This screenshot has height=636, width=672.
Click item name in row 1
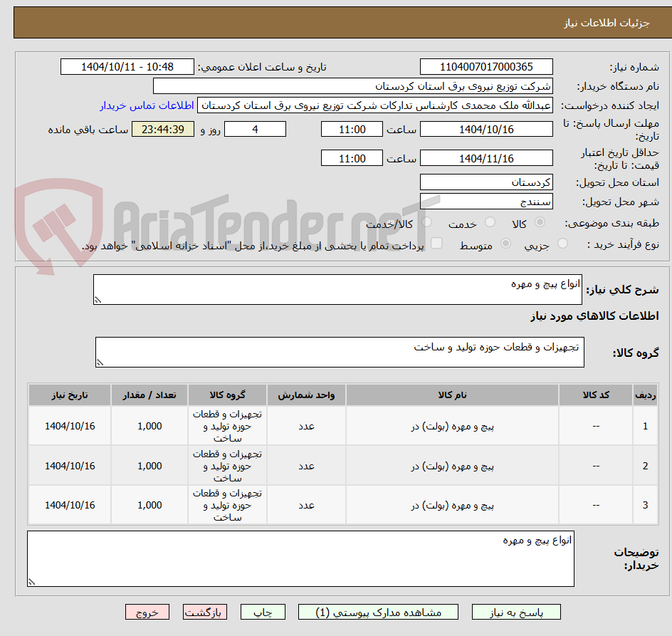click(x=452, y=427)
